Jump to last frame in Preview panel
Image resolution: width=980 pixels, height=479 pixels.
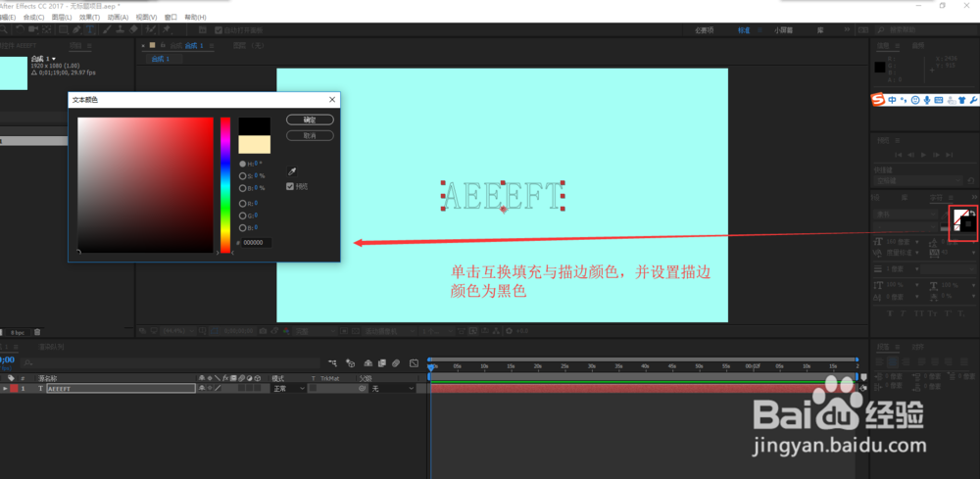coord(950,154)
